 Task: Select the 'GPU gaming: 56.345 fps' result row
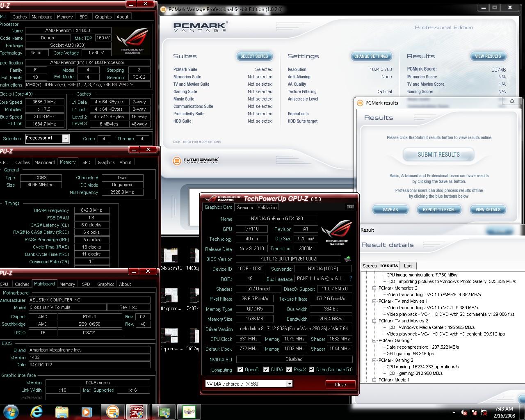[410, 354]
